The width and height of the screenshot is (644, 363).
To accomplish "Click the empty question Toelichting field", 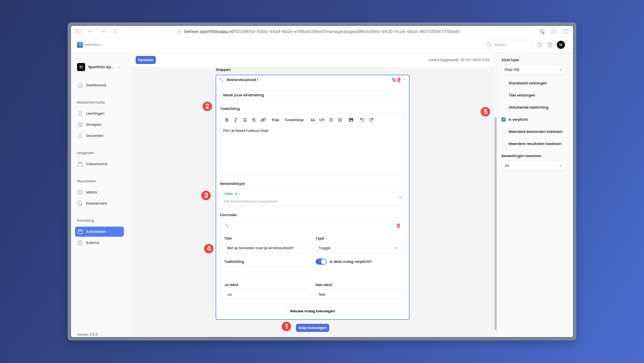I will click(x=267, y=271).
